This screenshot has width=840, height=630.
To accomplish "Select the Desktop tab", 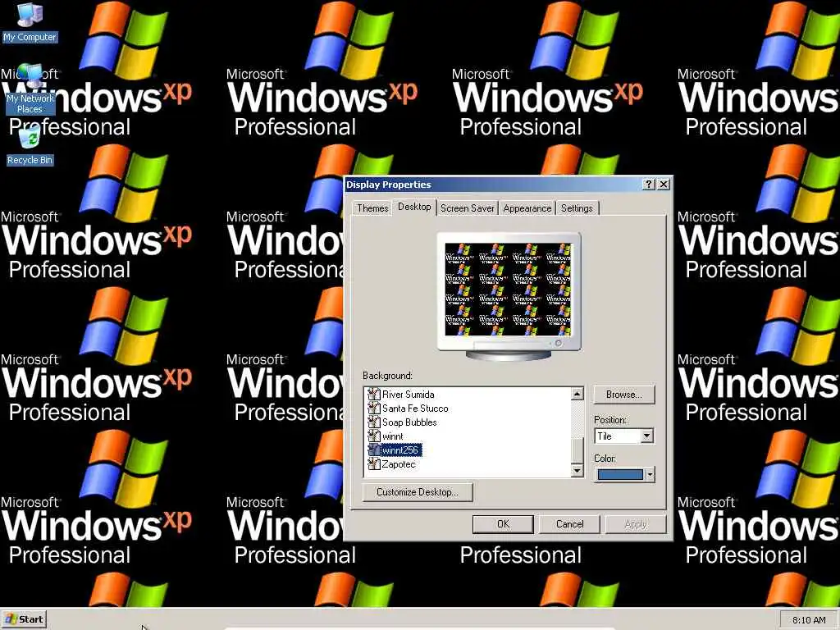I will (414, 207).
